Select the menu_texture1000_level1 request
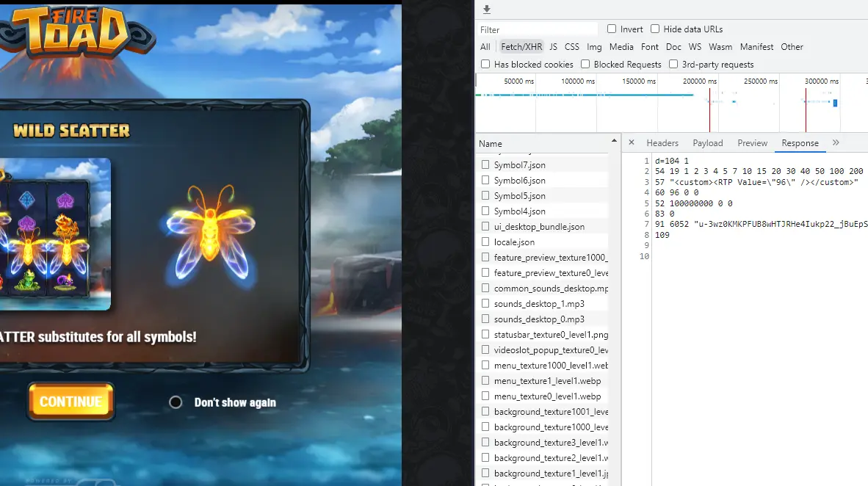This screenshot has width=868, height=486. (551, 366)
